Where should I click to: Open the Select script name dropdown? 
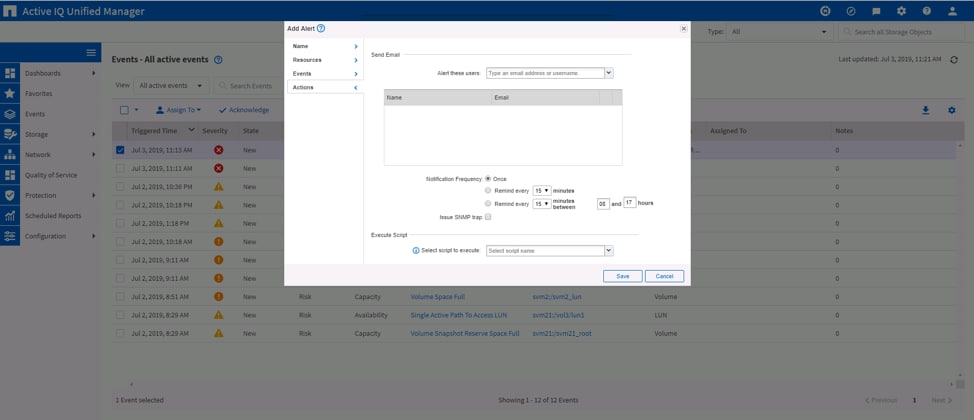click(609, 250)
